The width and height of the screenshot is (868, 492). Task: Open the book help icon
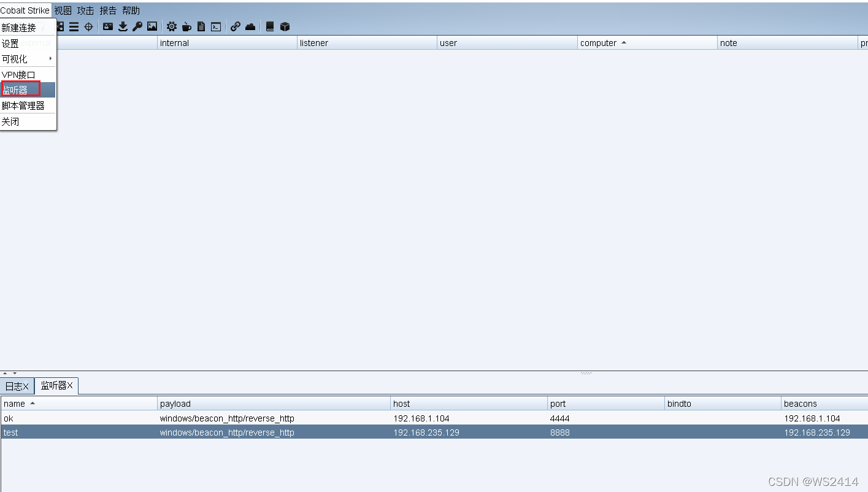click(270, 26)
